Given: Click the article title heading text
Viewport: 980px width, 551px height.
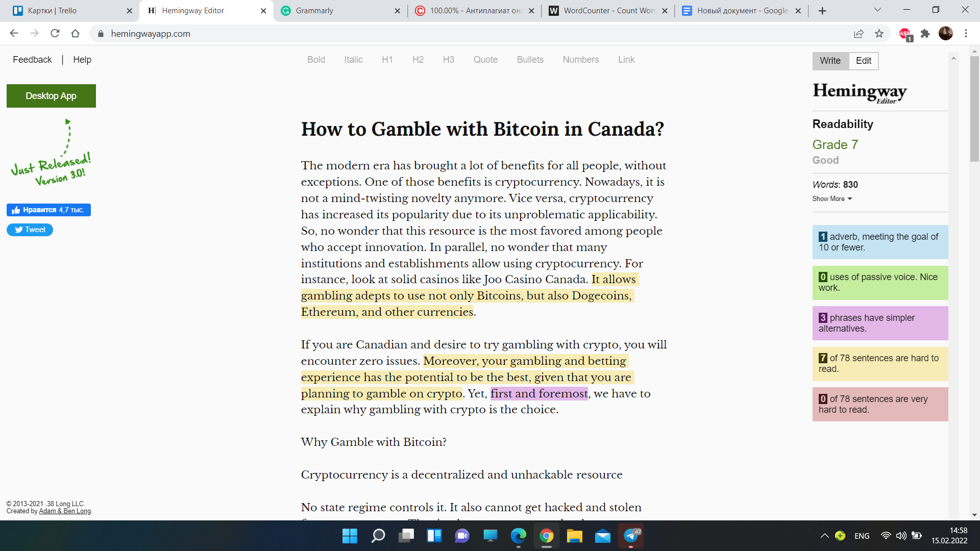Looking at the screenshot, I should point(482,129).
